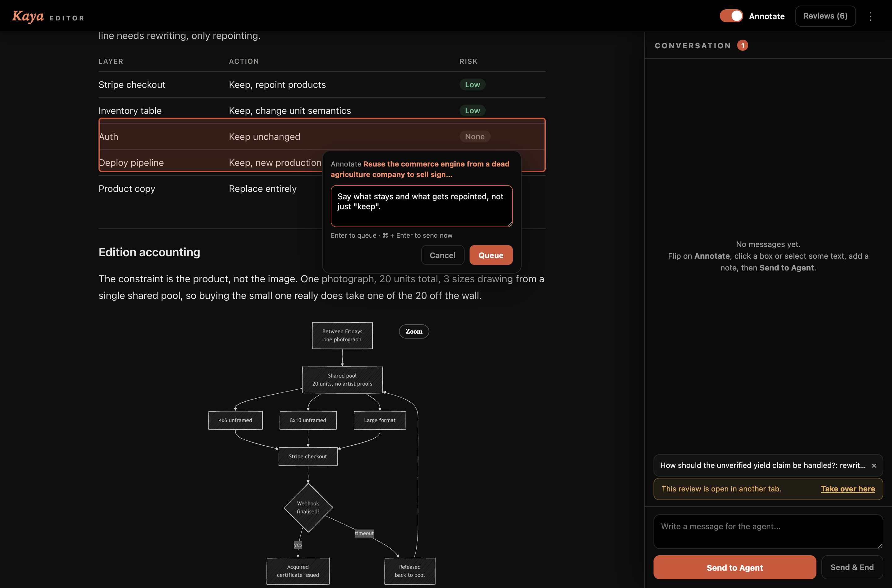This screenshot has height=588, width=892.
Task: Click inside the annotation note textarea
Action: [x=422, y=206]
